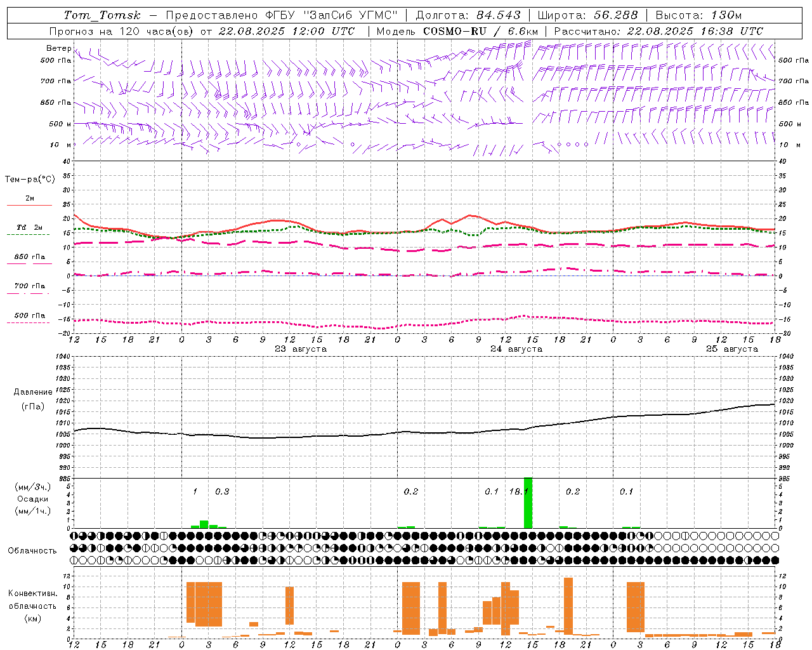812x650 pixels.
Task: Select the Td 2м dew point legend entry
Action: pos(29,227)
